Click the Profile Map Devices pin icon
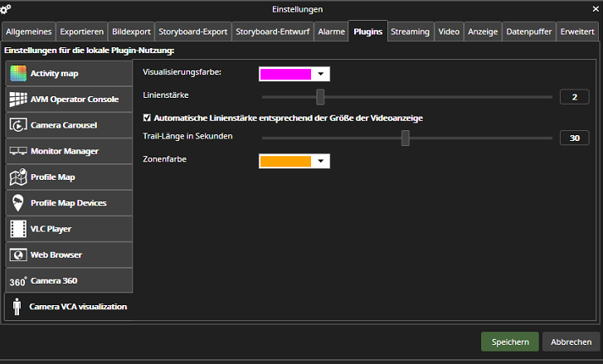 pos(17,203)
